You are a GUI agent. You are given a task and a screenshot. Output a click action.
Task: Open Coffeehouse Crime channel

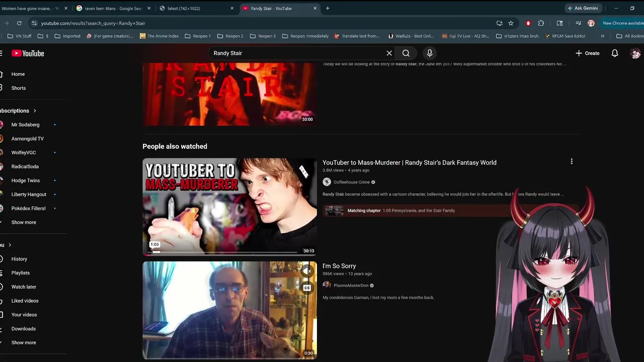(351, 182)
